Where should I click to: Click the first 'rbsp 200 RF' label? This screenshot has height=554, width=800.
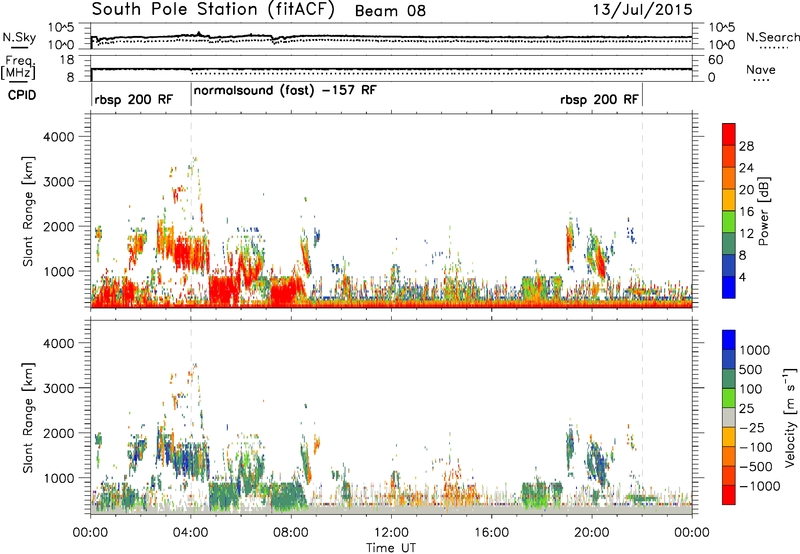pos(134,99)
